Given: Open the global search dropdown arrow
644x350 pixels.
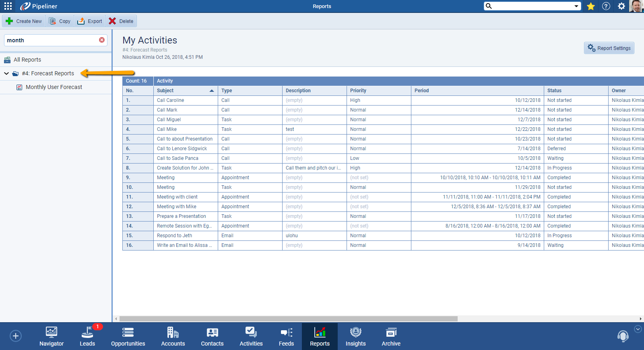Looking at the screenshot, I should tap(576, 6).
